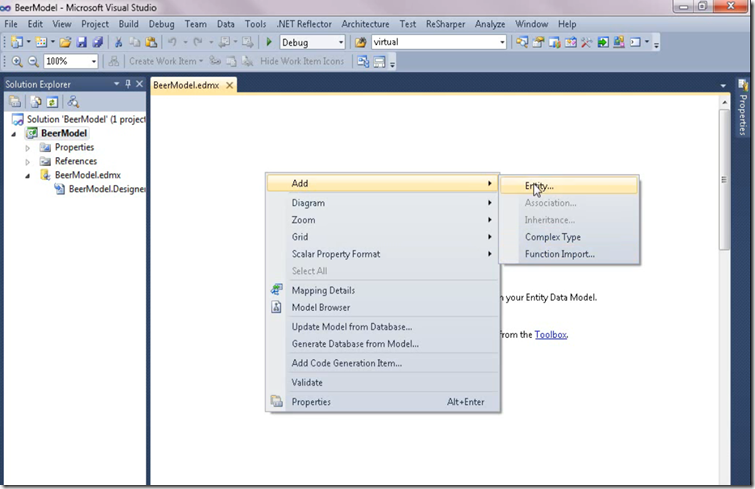Screen dimensions: 755x489
Task: Click the Open File folder icon
Action: click(65, 42)
